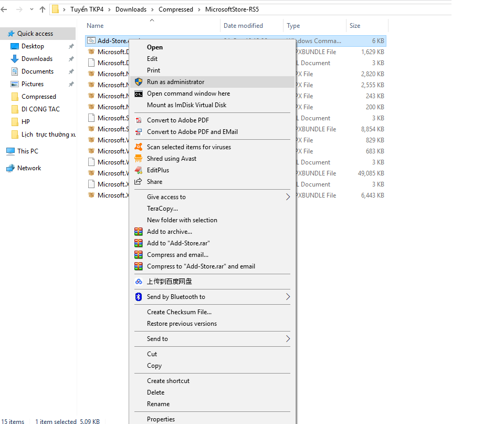This screenshot has height=424, width=504.
Task: Click the Baidu Netdisk upload icon
Action: (139, 282)
